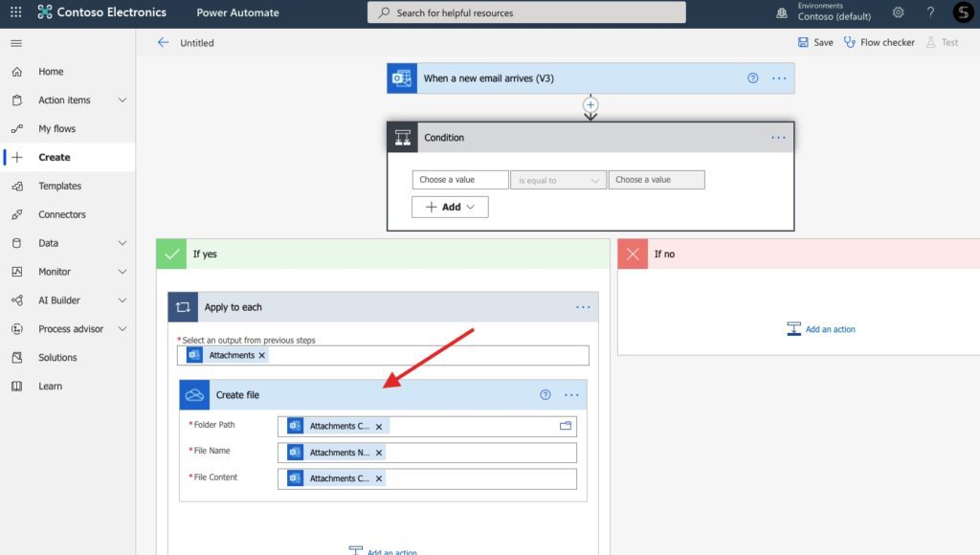The image size is (980, 555).
Task: Open the folder picker in Folder Path
Action: 566,426
